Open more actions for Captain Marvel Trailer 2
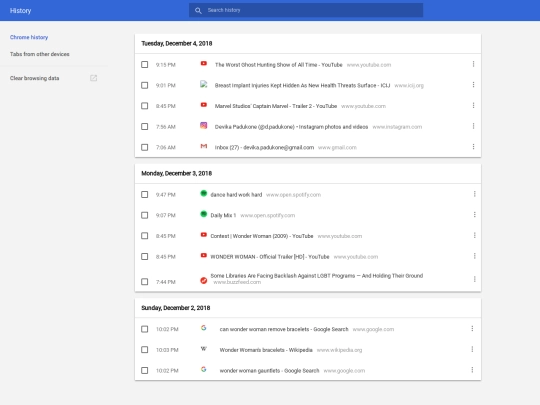The width and height of the screenshot is (540, 405). (474, 105)
